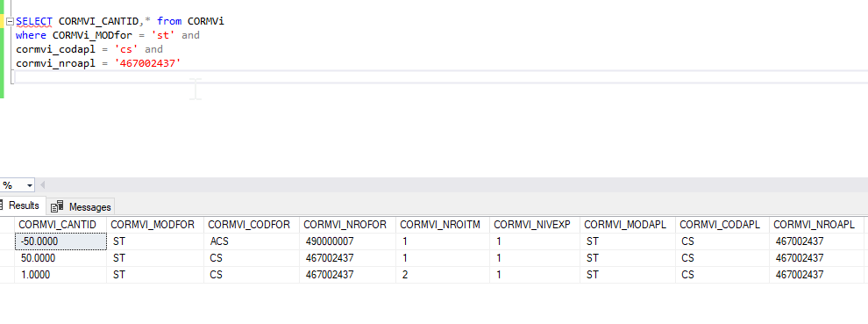Select the row header of the 1.0000 row

click(x=7, y=275)
